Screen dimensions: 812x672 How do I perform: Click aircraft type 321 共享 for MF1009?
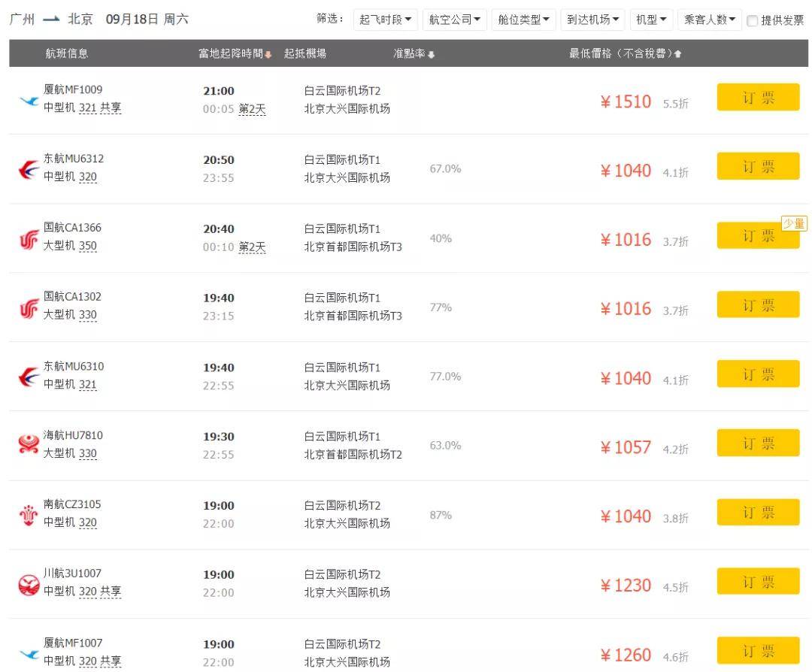[x=100, y=107]
